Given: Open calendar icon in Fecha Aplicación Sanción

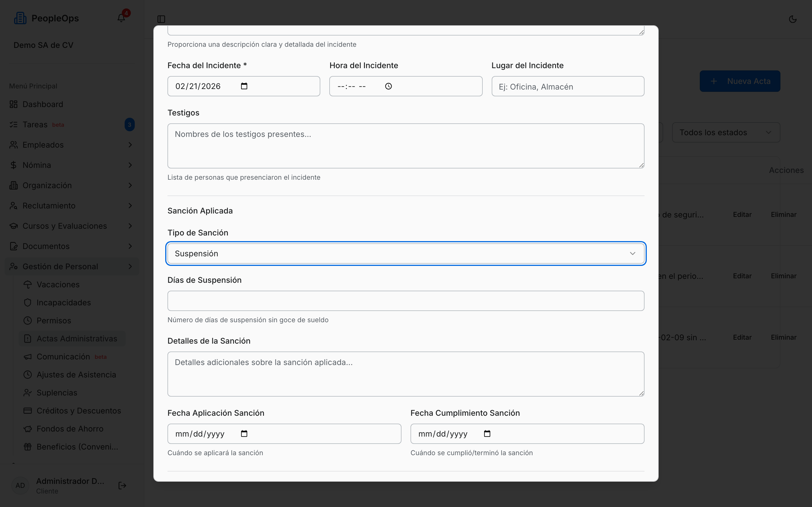Looking at the screenshot, I should 244,433.
